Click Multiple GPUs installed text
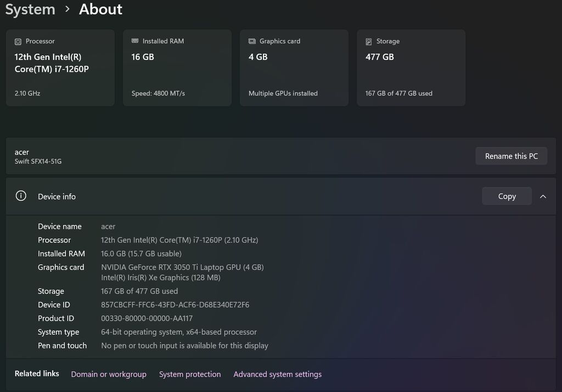Image resolution: width=562 pixels, height=392 pixels. [x=283, y=93]
